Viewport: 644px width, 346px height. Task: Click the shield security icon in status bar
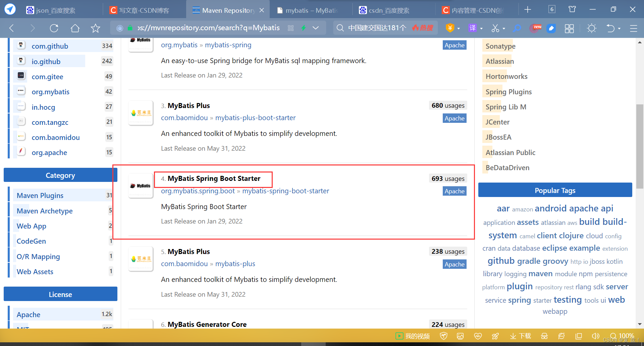(443, 336)
